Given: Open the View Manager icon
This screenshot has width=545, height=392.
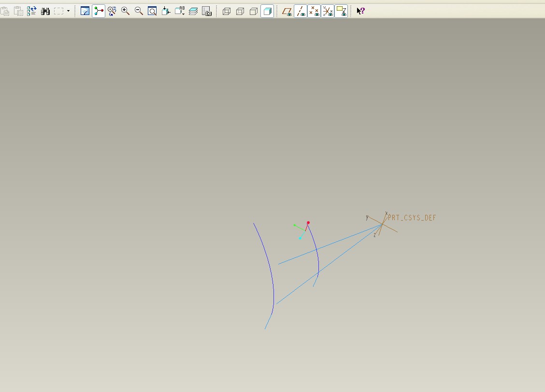Looking at the screenshot, I should tap(207, 11).
